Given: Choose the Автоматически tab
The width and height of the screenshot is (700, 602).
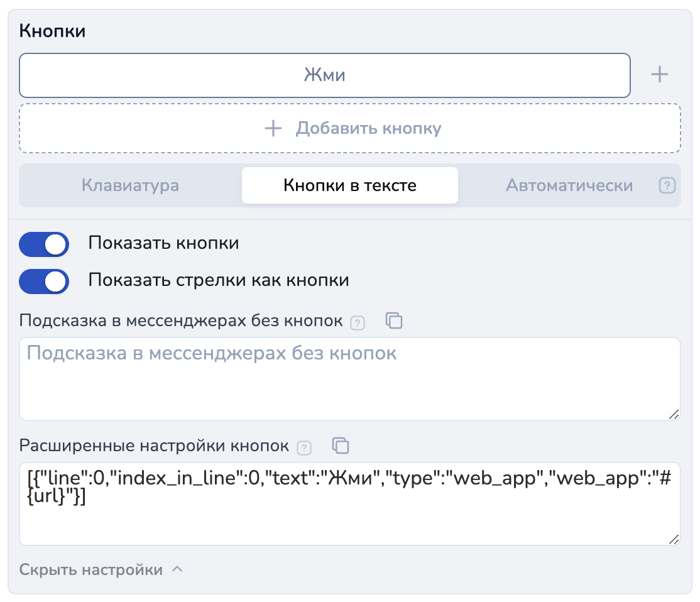Looking at the screenshot, I should tap(569, 186).
